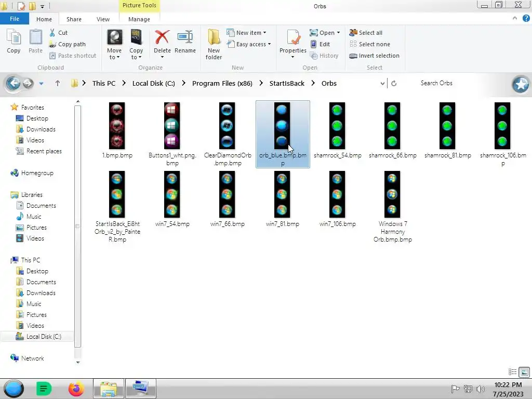The height and width of the screenshot is (399, 532).
Task: Click the Paste icon in the ribbon
Action: [x=35, y=37]
